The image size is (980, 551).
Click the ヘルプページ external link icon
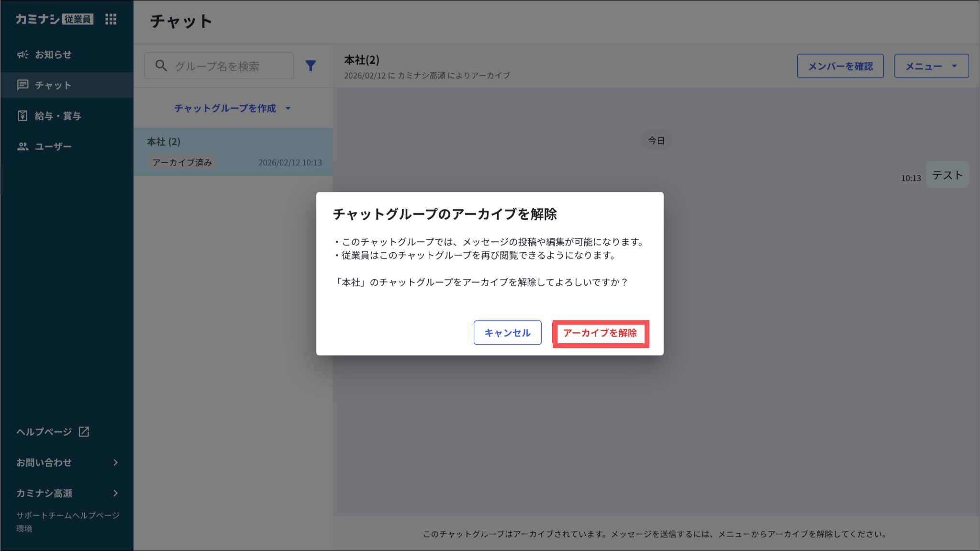(84, 432)
